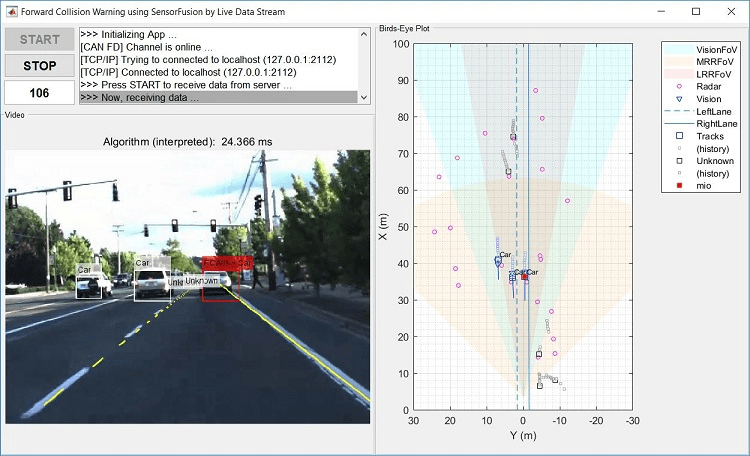Click the Tracks legend square marker
This screenshot has width=750, height=456.
(679, 136)
